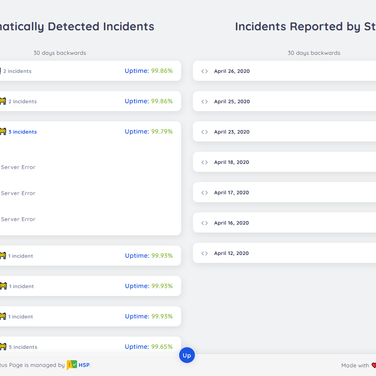This screenshot has width=376, height=376.
Task: Click the Uptime: 99.79% value
Action: 149,131
